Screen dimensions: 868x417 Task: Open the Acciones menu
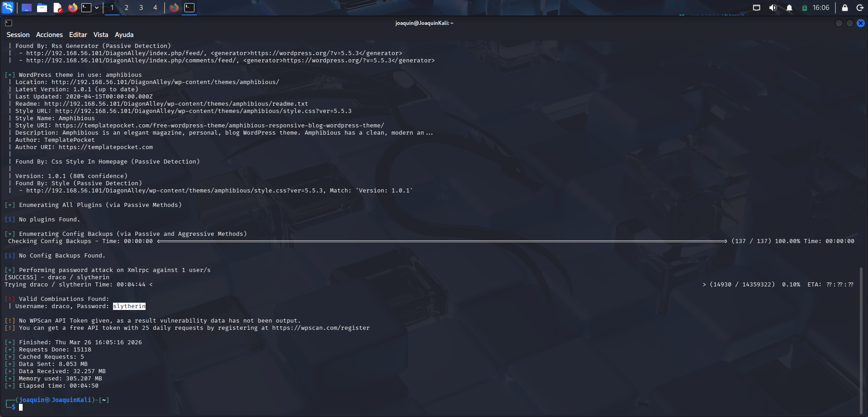coord(49,34)
